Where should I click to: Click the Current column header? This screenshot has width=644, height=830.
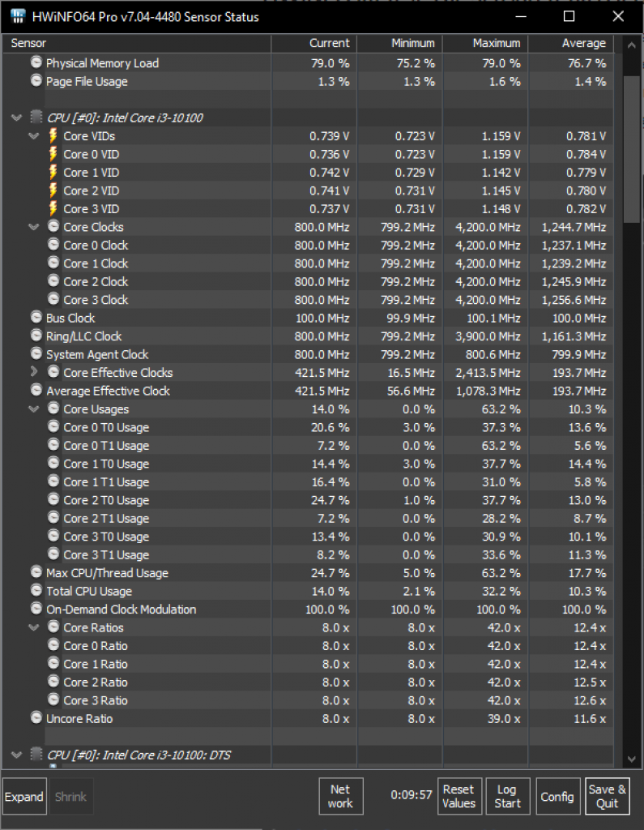[314, 44]
